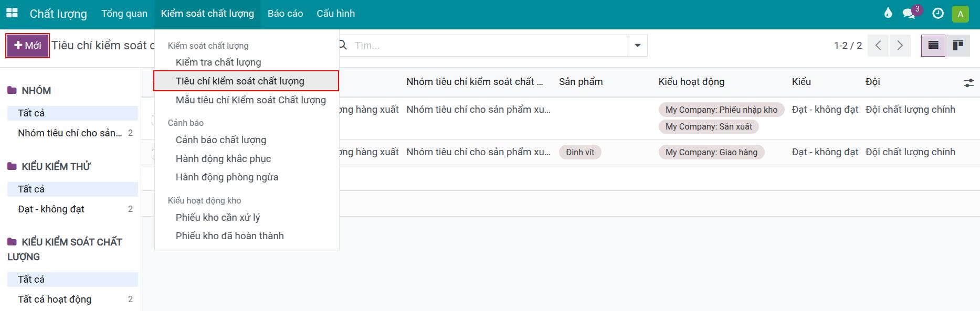980x311 pixels.
Task: Open the user avatar A menu
Action: pyautogui.click(x=960, y=14)
